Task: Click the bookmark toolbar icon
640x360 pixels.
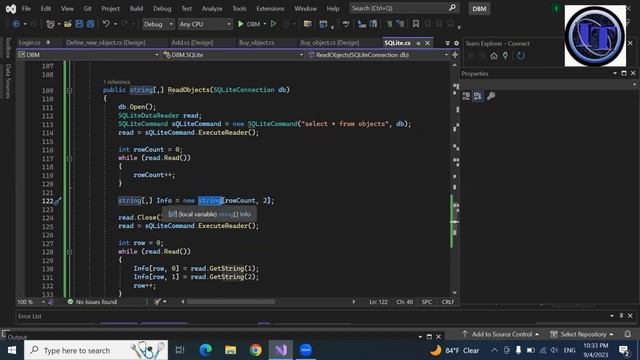Action: [416, 24]
